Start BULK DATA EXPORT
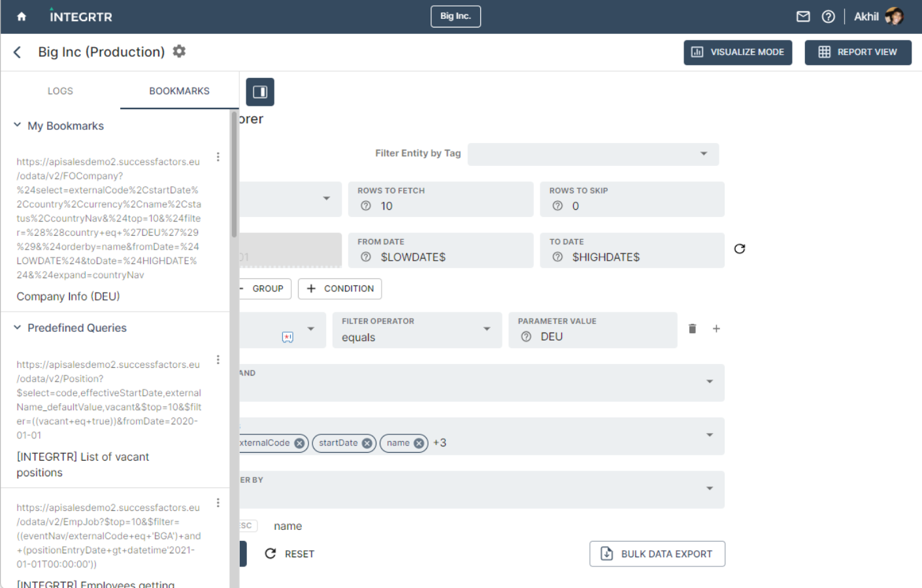Viewport: 922px width, 588px height. [x=657, y=554]
